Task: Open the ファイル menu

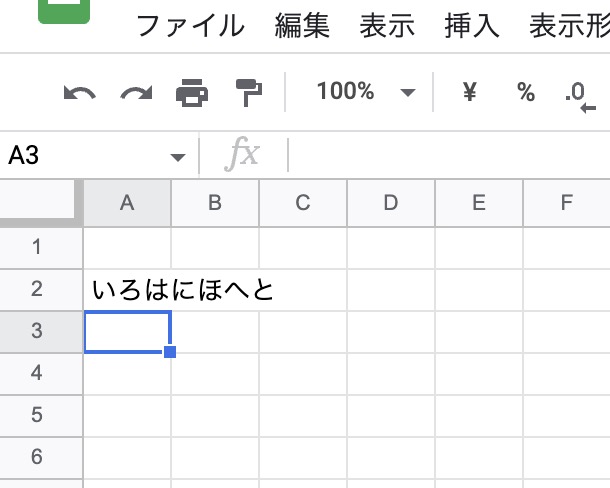Action: 189,26
